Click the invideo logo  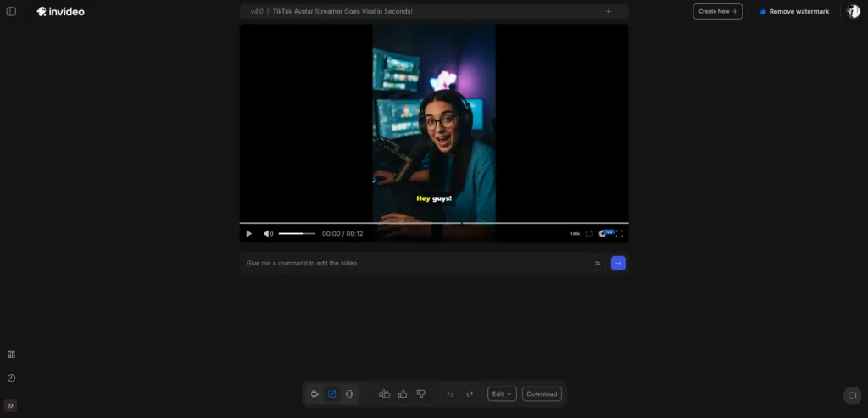pyautogui.click(x=60, y=11)
